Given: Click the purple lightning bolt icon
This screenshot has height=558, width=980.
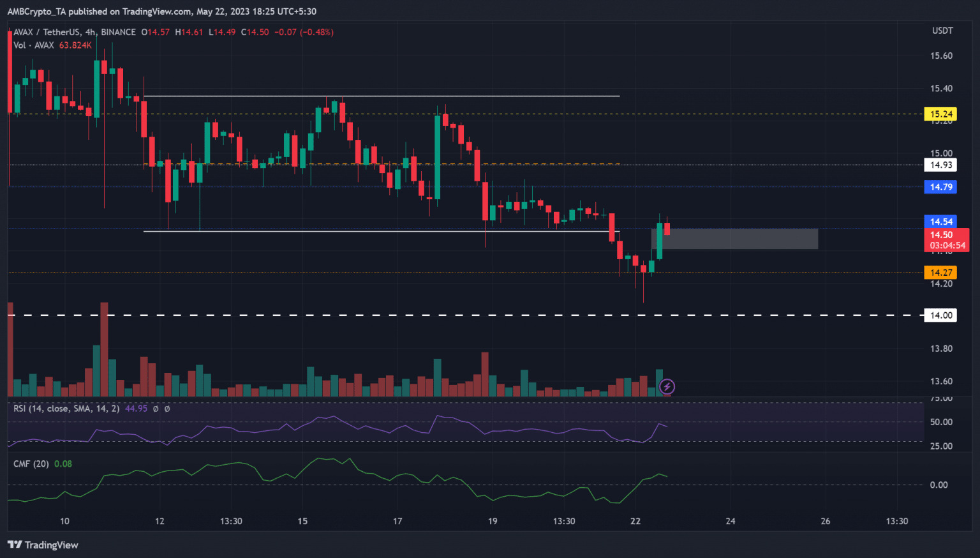Looking at the screenshot, I should point(667,386).
